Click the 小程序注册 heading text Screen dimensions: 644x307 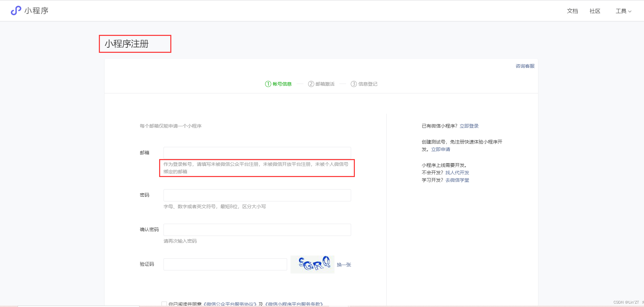tap(127, 44)
